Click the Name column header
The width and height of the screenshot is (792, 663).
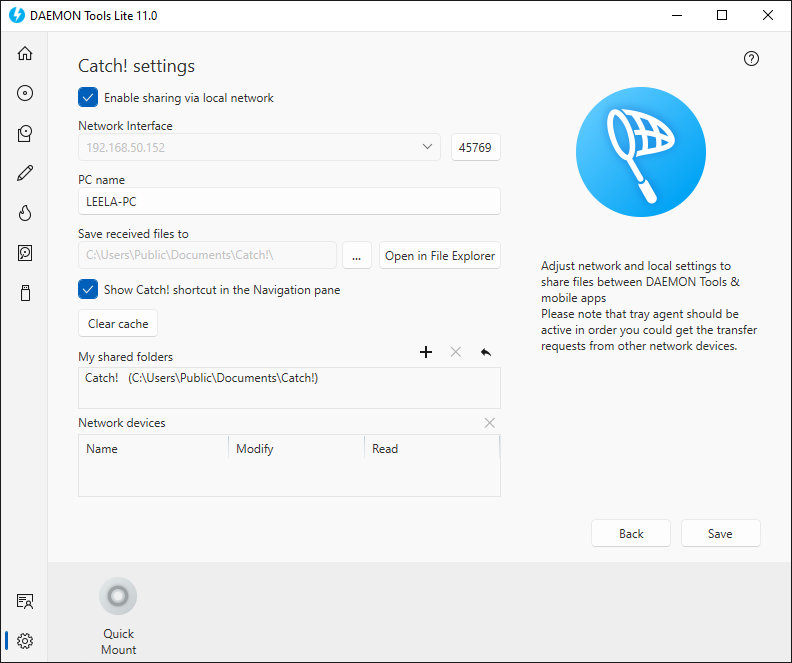153,448
